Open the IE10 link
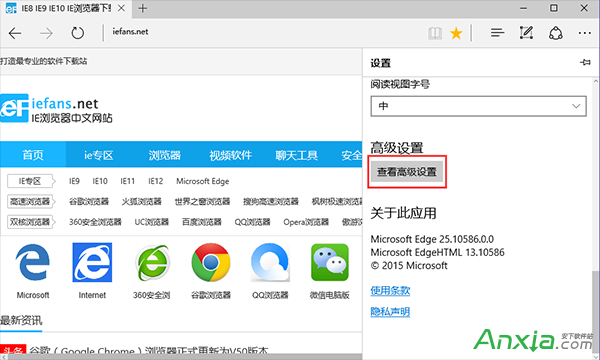The image size is (600, 360). [100, 181]
